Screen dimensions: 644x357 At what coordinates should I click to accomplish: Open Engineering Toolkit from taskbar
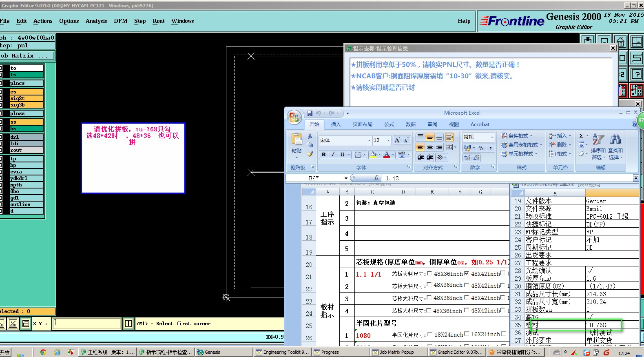coord(283,352)
